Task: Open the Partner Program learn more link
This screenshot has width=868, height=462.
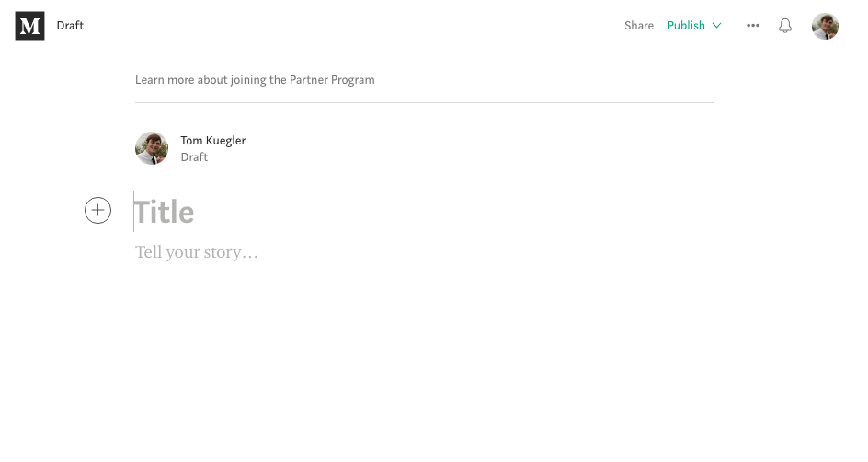Action: coord(255,80)
